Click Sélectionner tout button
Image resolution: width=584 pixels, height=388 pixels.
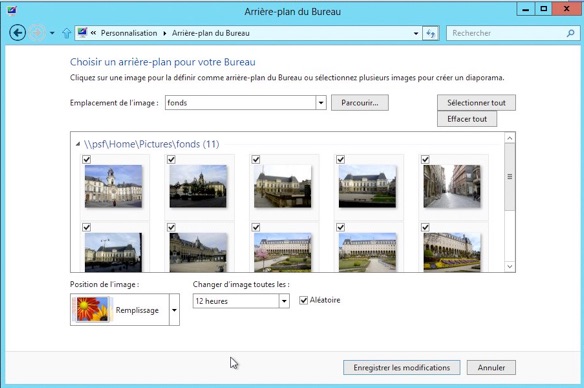point(476,103)
